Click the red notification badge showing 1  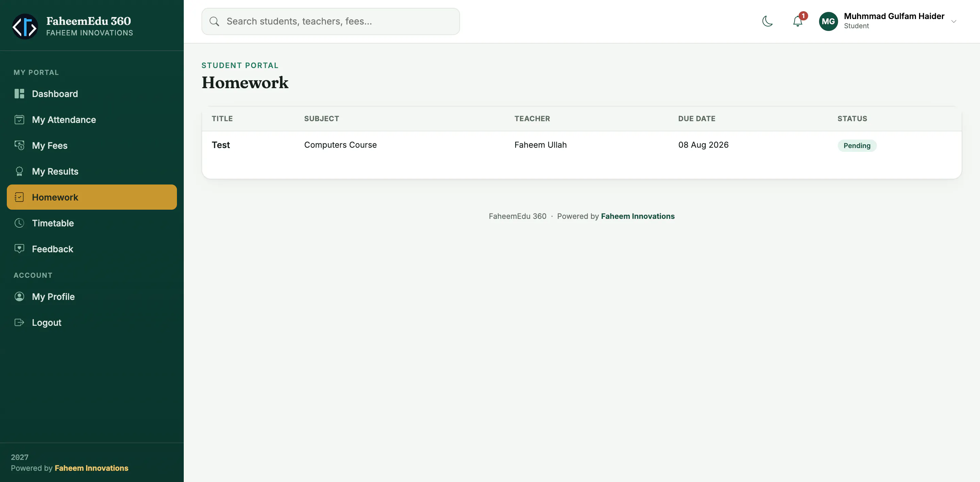pos(803,16)
